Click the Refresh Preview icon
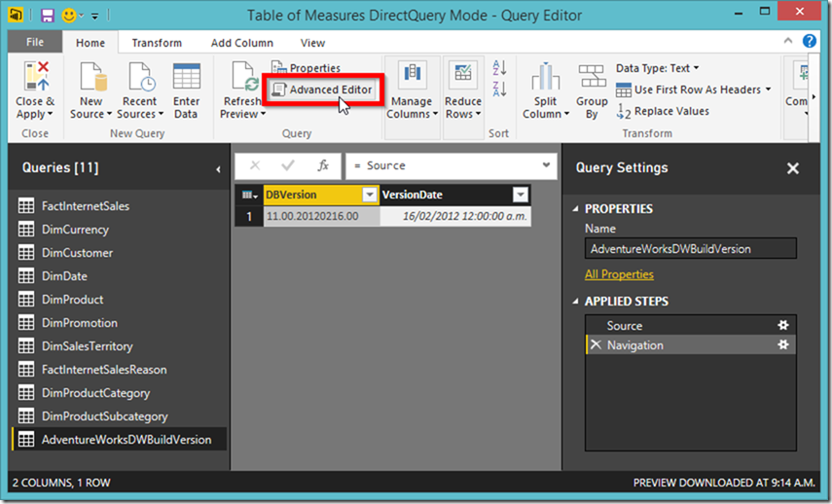Viewport: 832px width, 504px height. [x=244, y=76]
